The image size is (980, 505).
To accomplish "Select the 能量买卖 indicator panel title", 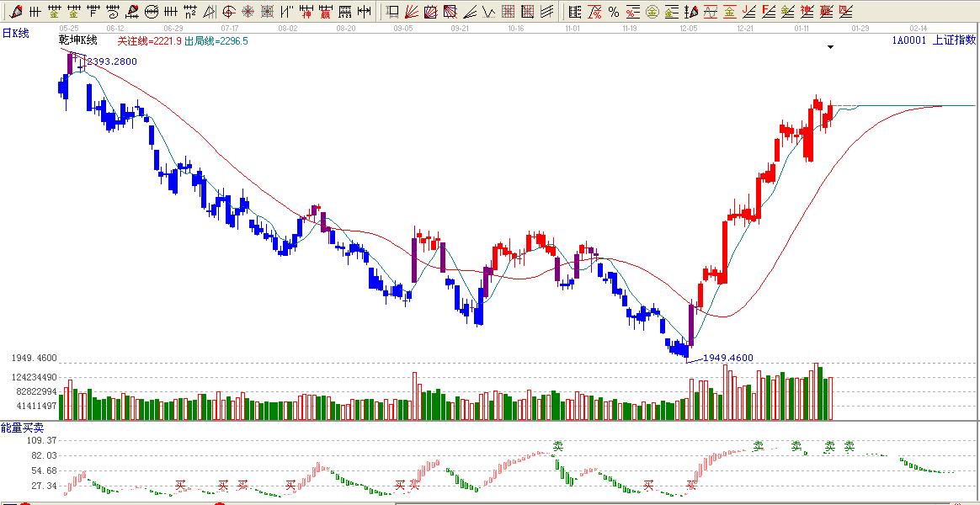I will tap(23, 428).
